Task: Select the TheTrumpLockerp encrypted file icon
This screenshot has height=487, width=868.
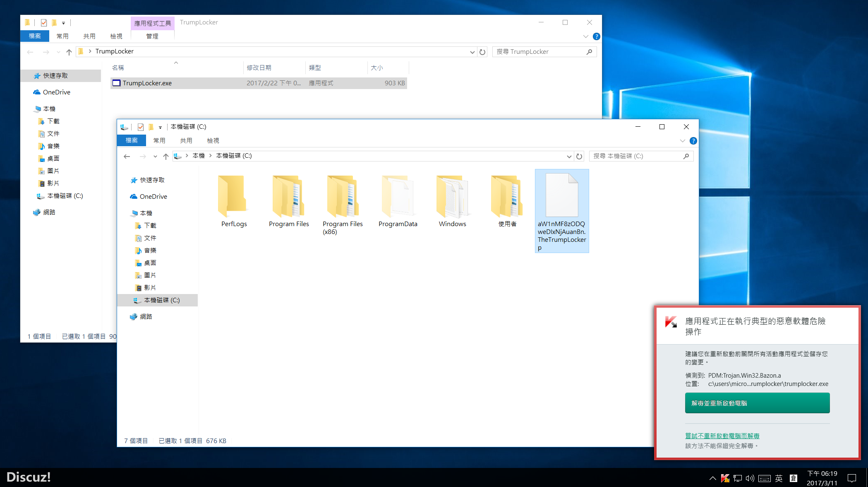Action: click(562, 195)
